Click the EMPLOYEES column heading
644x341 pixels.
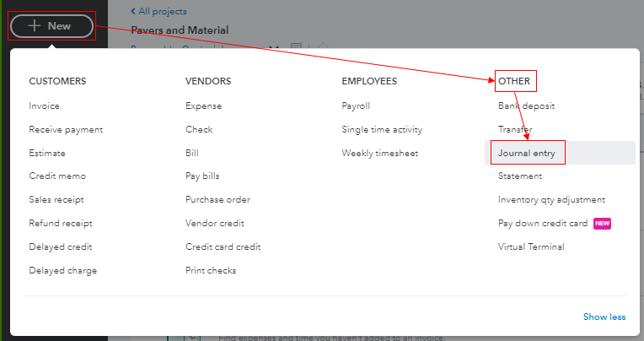(x=369, y=81)
